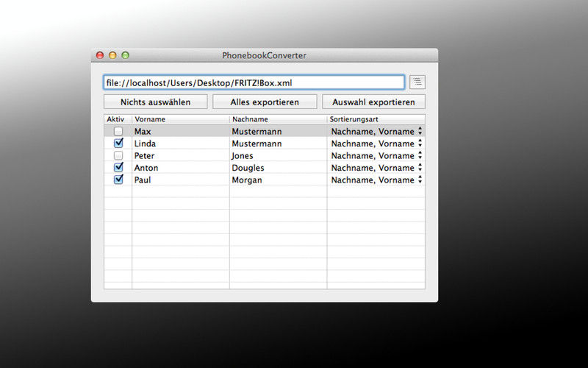
Task: Open Sortierungsart dropdown in Max row
Action: click(x=376, y=131)
